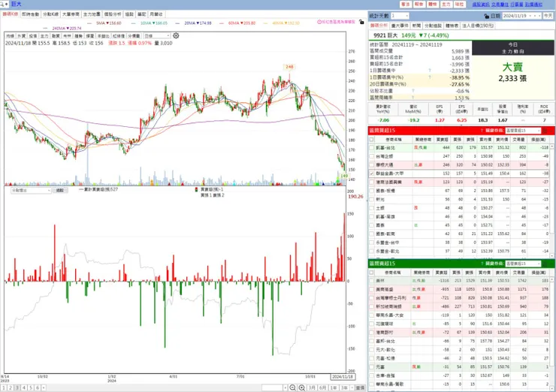Screen dimensions: 556x392
Task: Switch to the 分點K線 tab
Action: [50, 14]
